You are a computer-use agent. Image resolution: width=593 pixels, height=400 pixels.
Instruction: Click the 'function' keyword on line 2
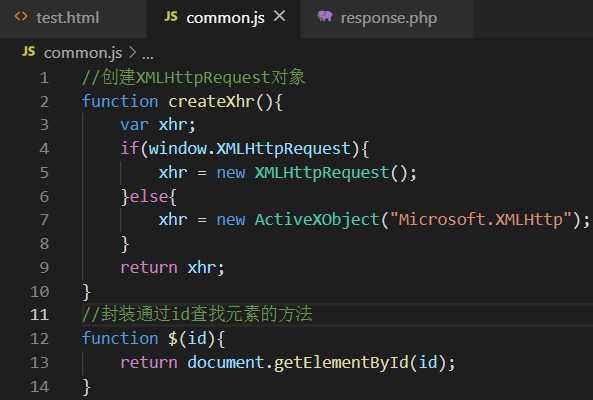(x=120, y=101)
